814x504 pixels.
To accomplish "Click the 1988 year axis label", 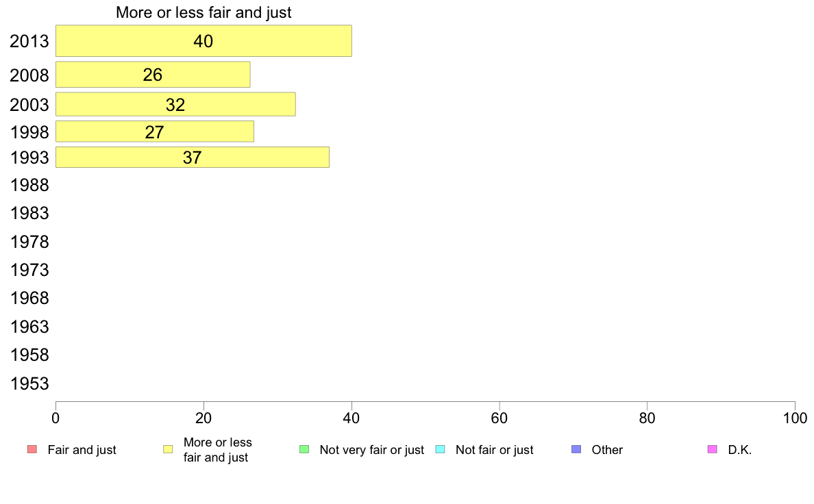I will click(x=29, y=186).
